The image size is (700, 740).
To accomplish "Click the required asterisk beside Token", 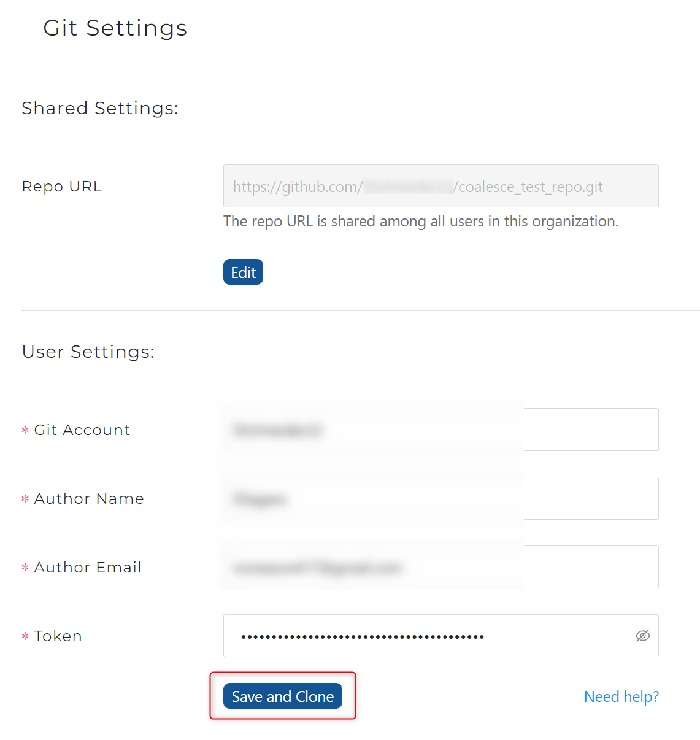I will click(x=25, y=637).
